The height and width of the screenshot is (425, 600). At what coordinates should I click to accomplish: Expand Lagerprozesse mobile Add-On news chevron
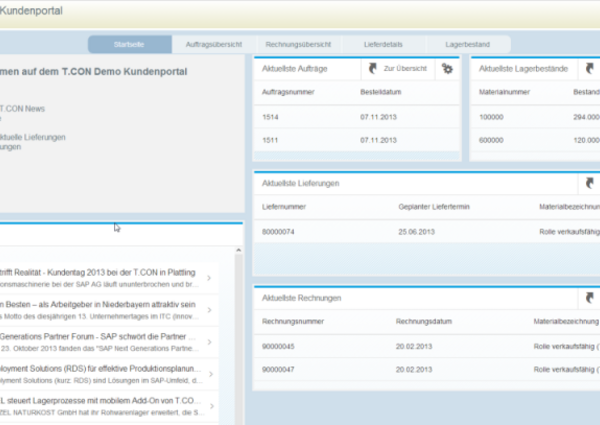point(212,406)
